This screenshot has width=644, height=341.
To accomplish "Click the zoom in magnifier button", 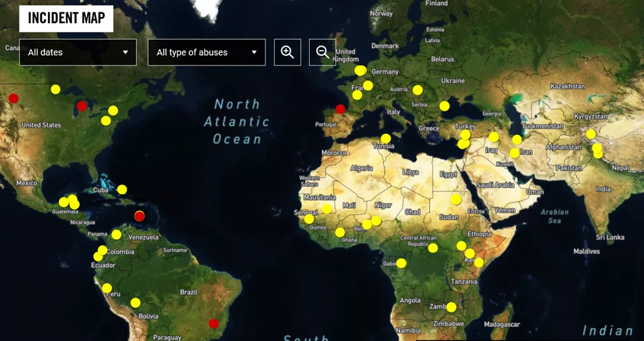I will (x=287, y=53).
